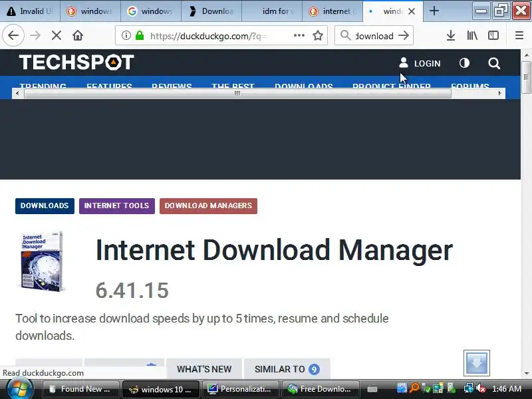Click the floating blue download arrow button
This screenshot has height=399, width=532.
(477, 363)
